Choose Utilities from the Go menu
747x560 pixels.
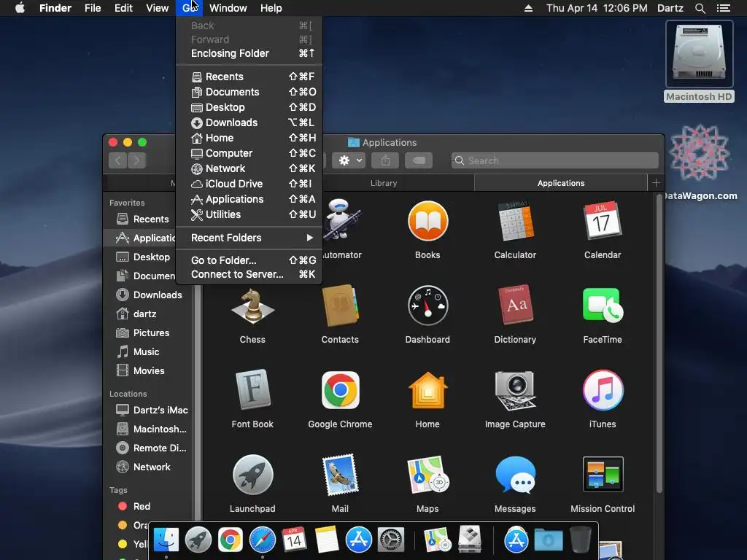click(249, 214)
